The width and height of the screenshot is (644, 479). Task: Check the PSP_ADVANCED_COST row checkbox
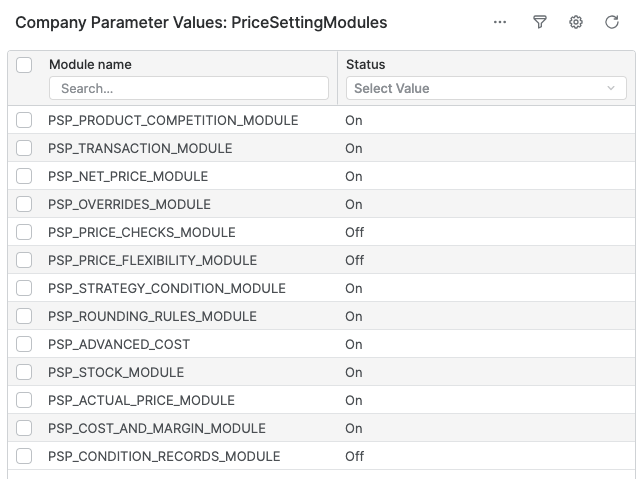click(24, 344)
